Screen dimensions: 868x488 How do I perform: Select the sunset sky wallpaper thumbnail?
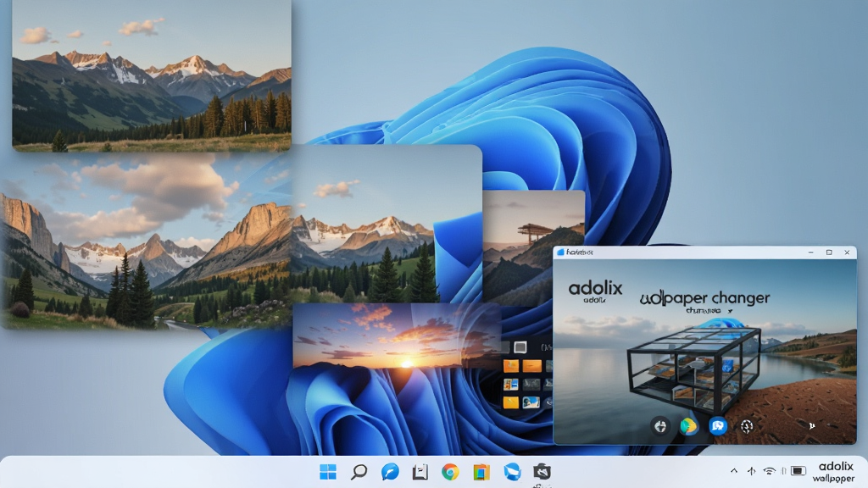(397, 335)
